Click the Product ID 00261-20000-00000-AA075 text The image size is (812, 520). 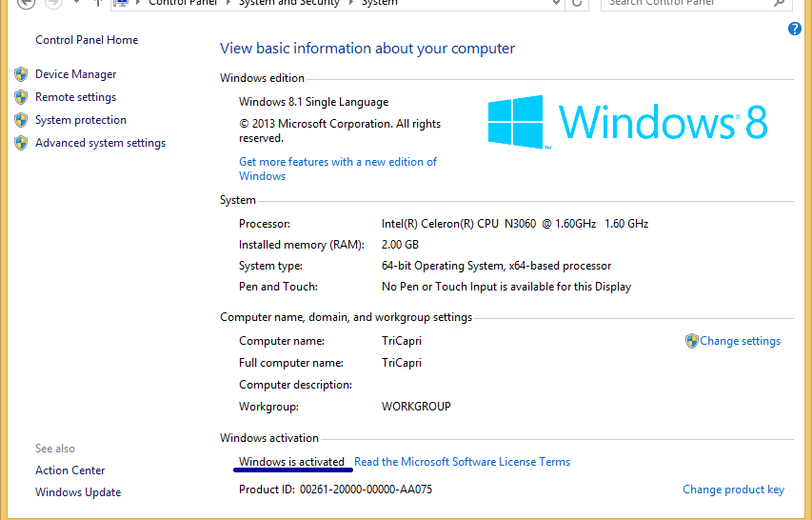pyautogui.click(x=335, y=490)
